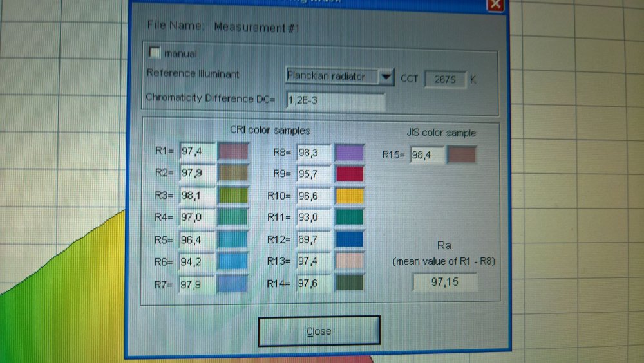The width and height of the screenshot is (644, 363).
Task: Click the R12 value field showing 89,7
Action: (313, 239)
